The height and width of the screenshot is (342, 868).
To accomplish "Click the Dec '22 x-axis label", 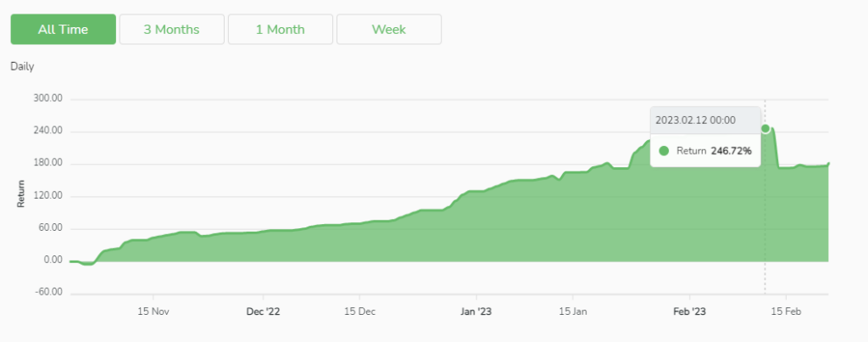I will (263, 311).
